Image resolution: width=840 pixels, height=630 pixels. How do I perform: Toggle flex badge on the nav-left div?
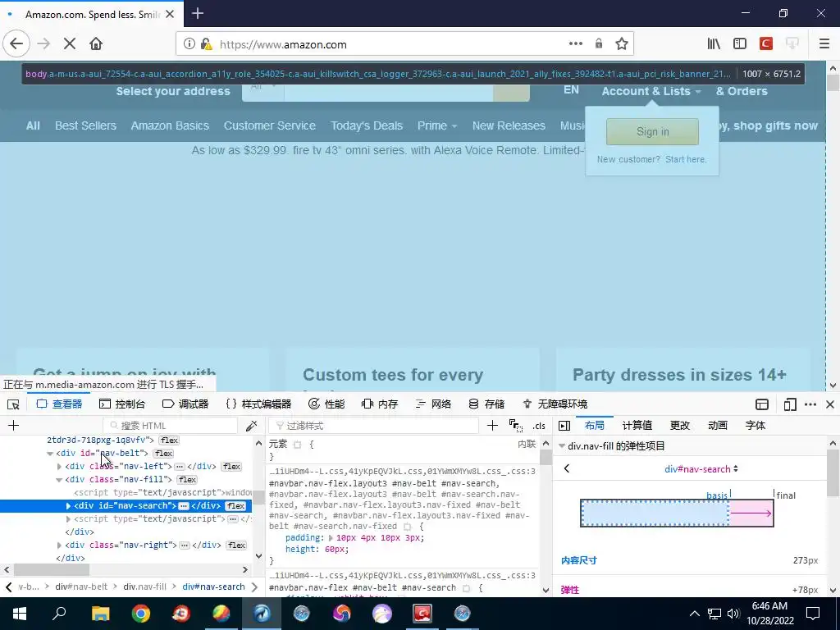click(x=231, y=467)
